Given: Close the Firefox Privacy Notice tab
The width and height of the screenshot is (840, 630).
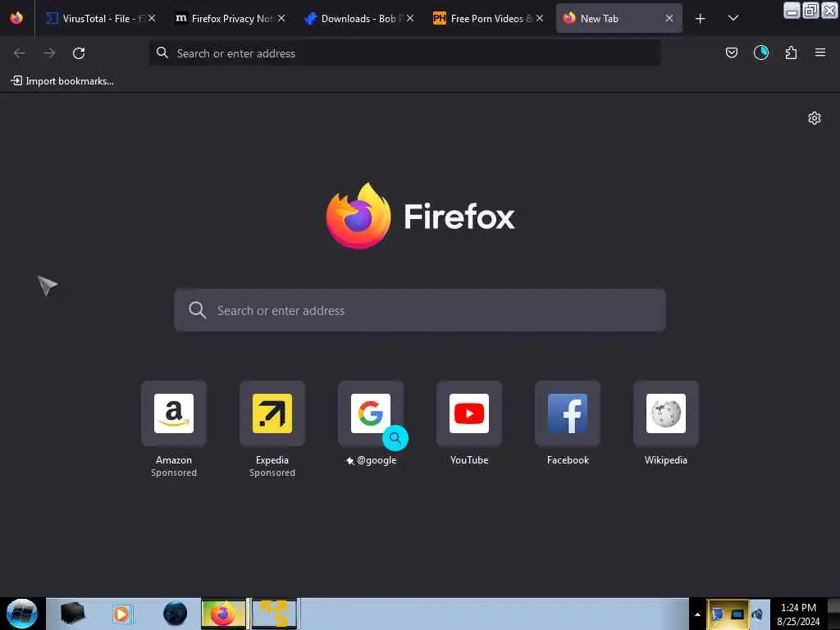Looking at the screenshot, I should tap(281, 18).
